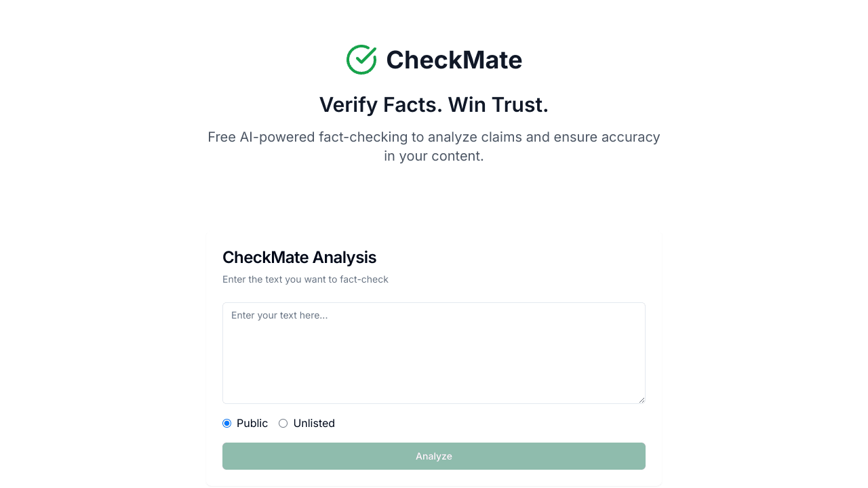Click the textarea resize handle at its corner
The image size is (868, 488).
(642, 400)
